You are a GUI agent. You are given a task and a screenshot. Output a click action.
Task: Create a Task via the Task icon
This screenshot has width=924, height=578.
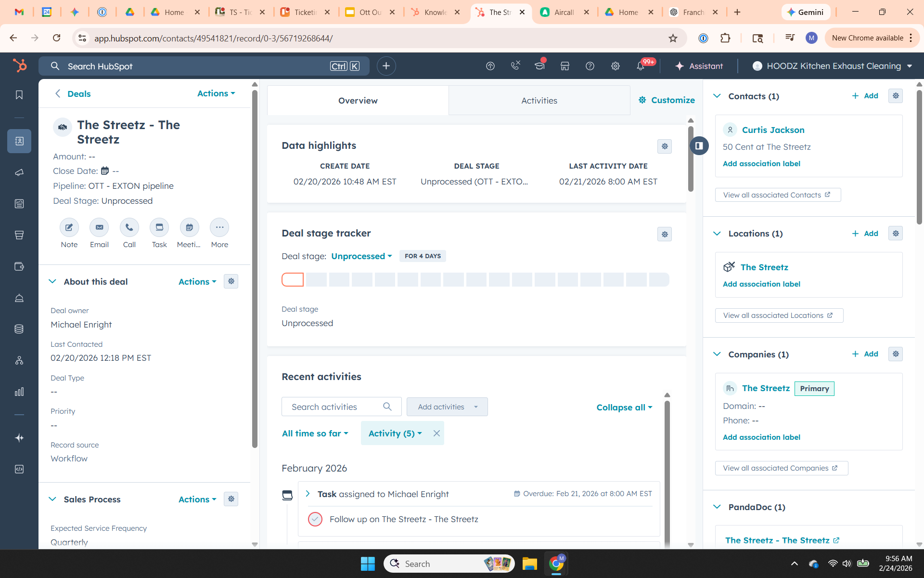[x=159, y=227]
